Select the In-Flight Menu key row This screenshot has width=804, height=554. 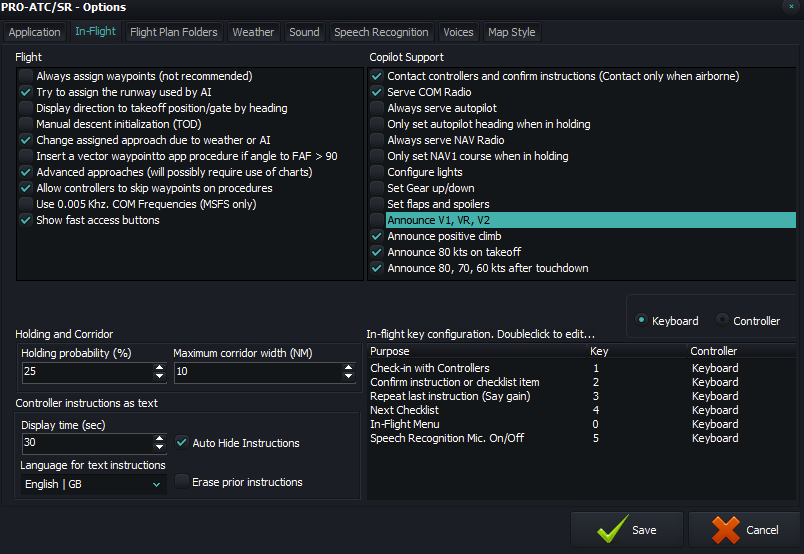click(x=581, y=424)
